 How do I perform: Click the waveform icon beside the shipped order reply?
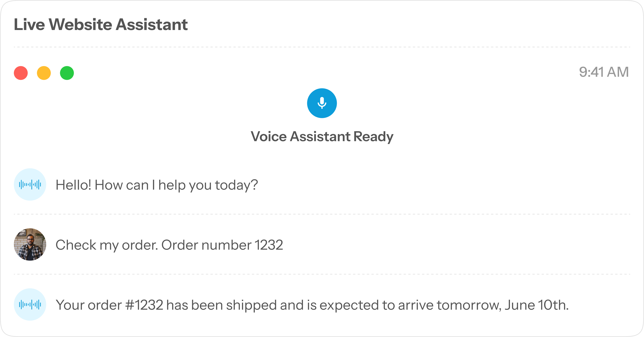[30, 304]
